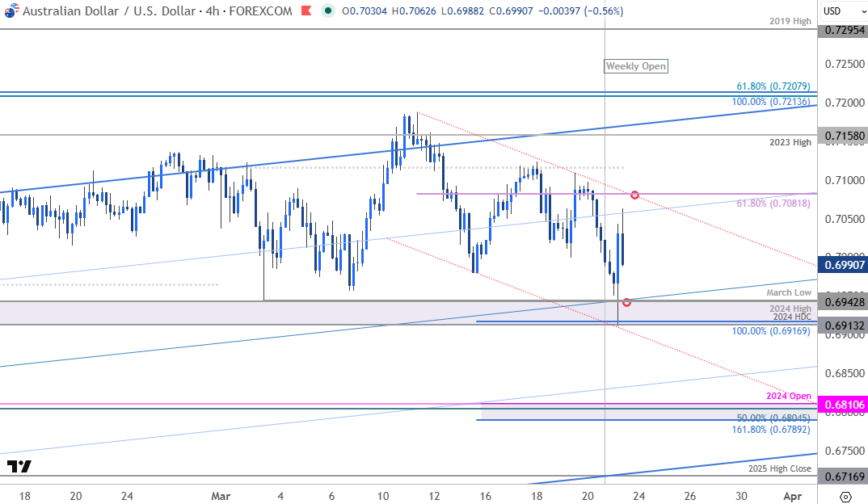Open the chart settings gear icon
Image resolution: width=868 pixels, height=504 pixels.
pyautogui.click(x=845, y=496)
